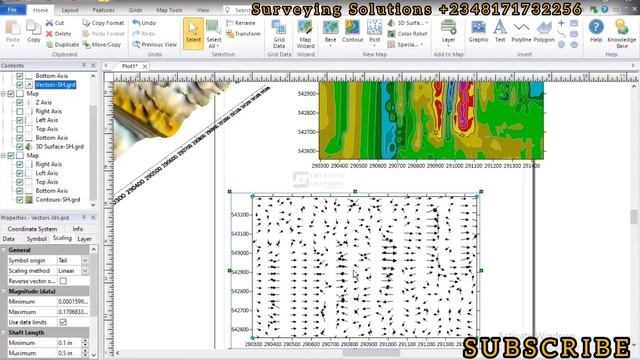
Task: Select the Polygon drawing tool
Action: point(544,31)
